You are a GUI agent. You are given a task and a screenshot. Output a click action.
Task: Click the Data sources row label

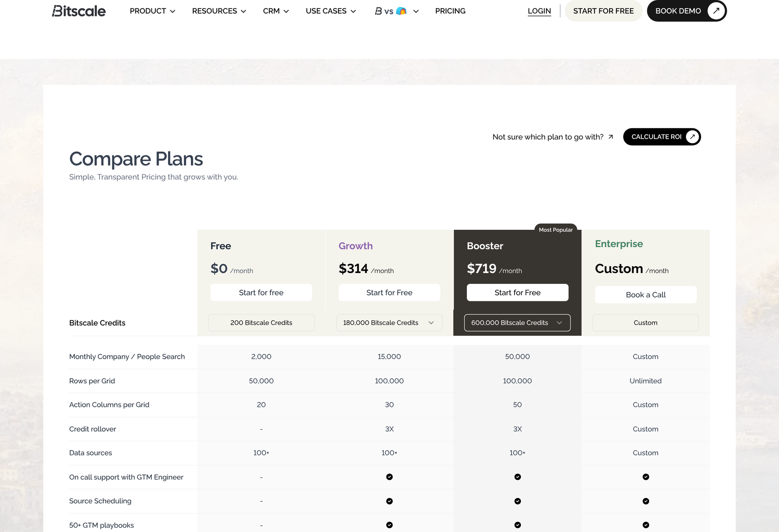point(91,453)
